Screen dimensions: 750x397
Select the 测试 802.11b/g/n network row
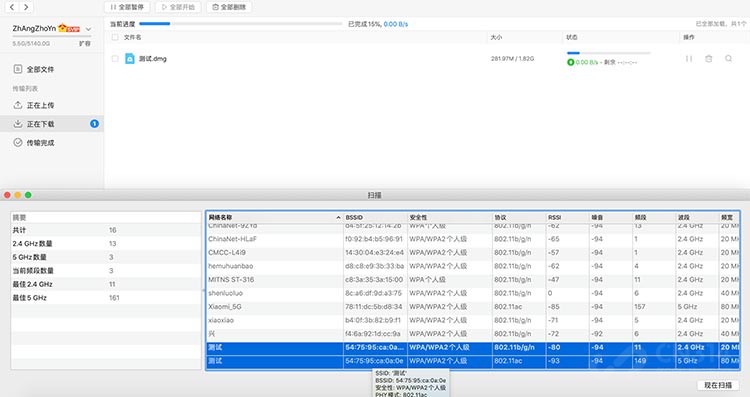(473, 347)
